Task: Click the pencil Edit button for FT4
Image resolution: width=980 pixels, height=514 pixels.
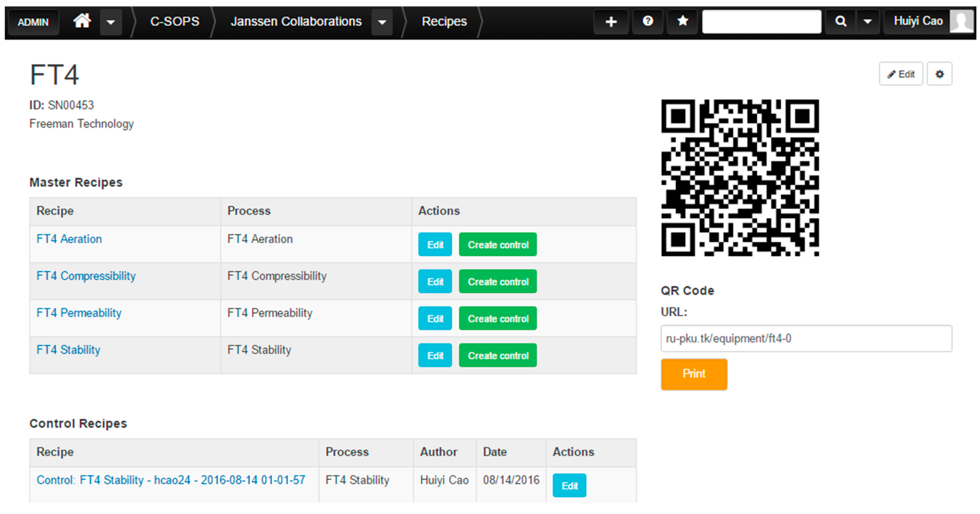Action: 900,74
